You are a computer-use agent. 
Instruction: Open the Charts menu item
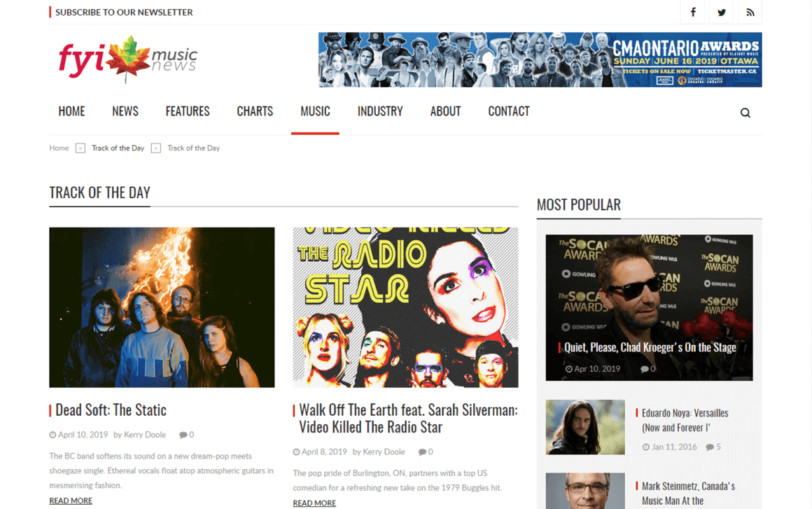[x=255, y=111]
